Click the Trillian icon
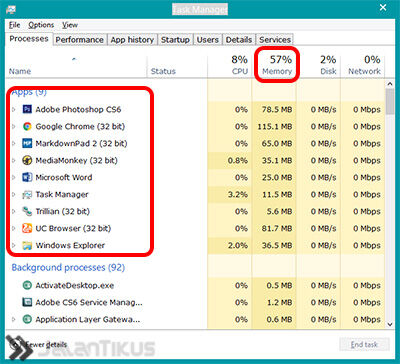 [27, 211]
